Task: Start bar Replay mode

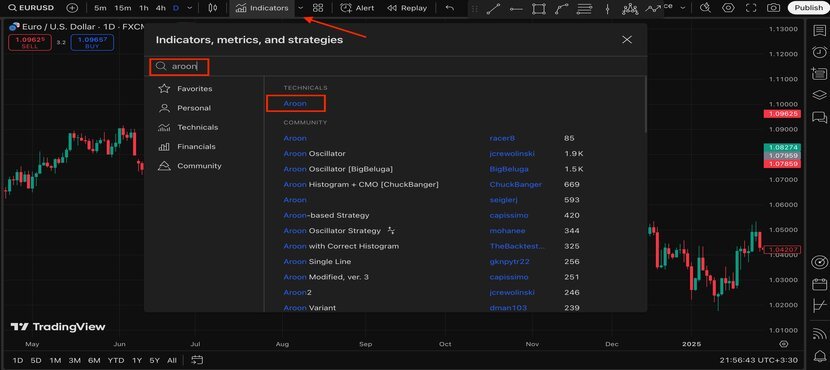Action: (x=407, y=8)
